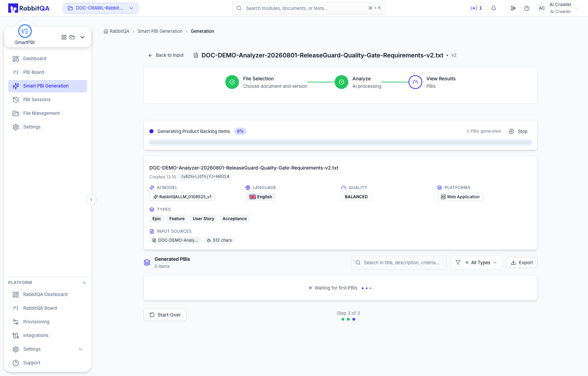Click the View Results step circle
This screenshot has width=588, height=376.
[x=415, y=82]
